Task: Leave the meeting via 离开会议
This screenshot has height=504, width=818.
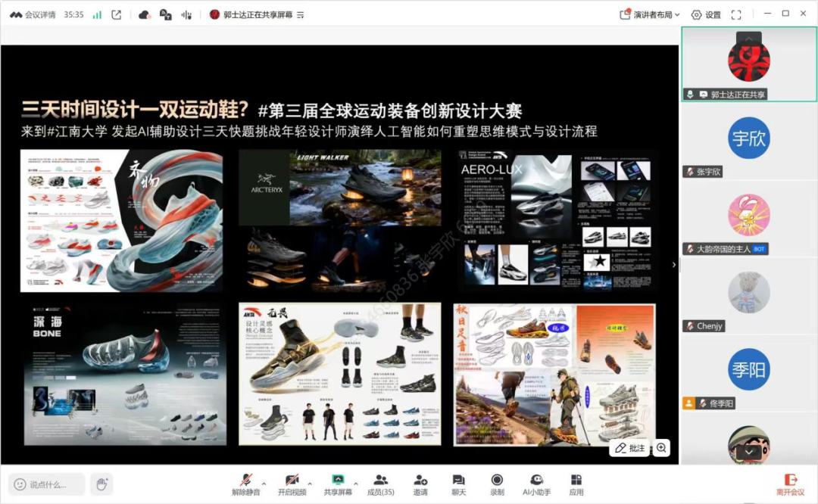Action: [x=791, y=484]
